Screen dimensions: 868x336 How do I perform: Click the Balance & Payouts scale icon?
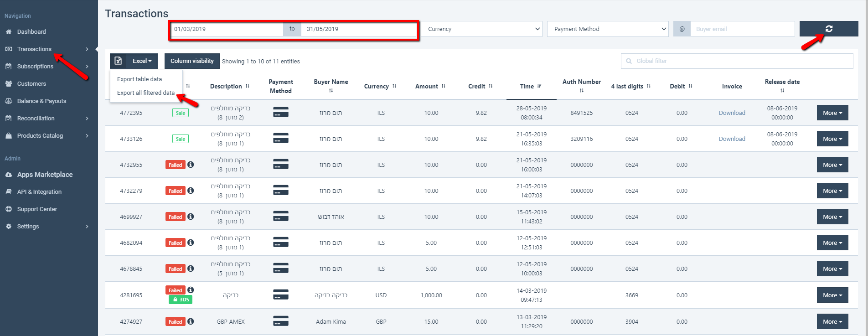pyautogui.click(x=9, y=101)
